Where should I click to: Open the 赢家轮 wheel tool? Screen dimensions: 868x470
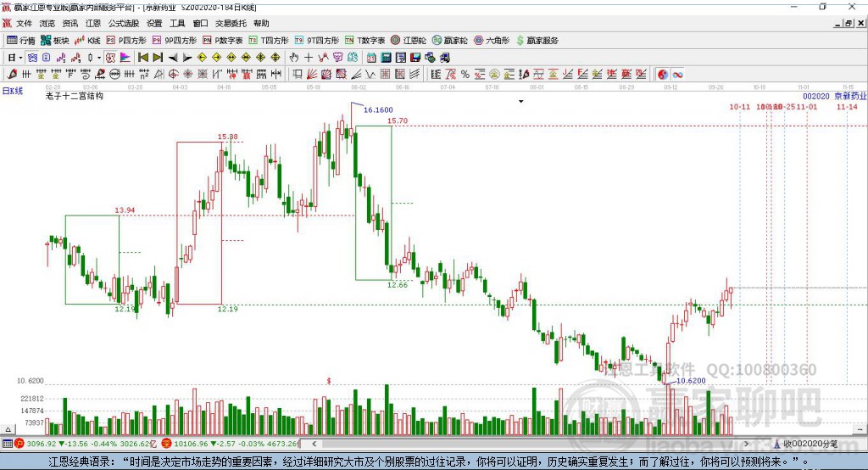pos(450,41)
